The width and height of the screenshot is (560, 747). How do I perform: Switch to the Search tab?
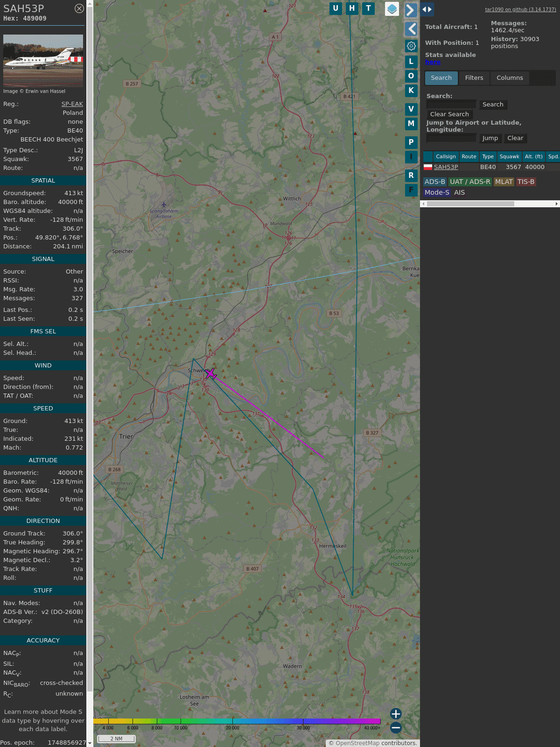tap(441, 78)
